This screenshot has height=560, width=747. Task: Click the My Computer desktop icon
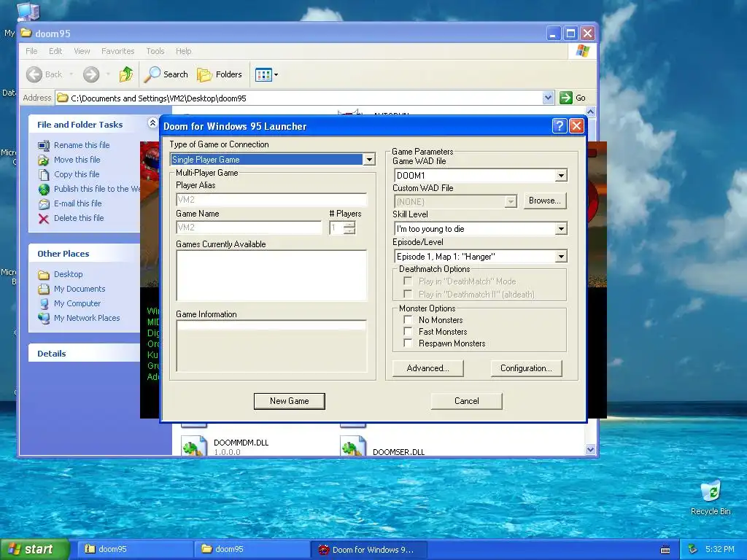[x=28, y=10]
